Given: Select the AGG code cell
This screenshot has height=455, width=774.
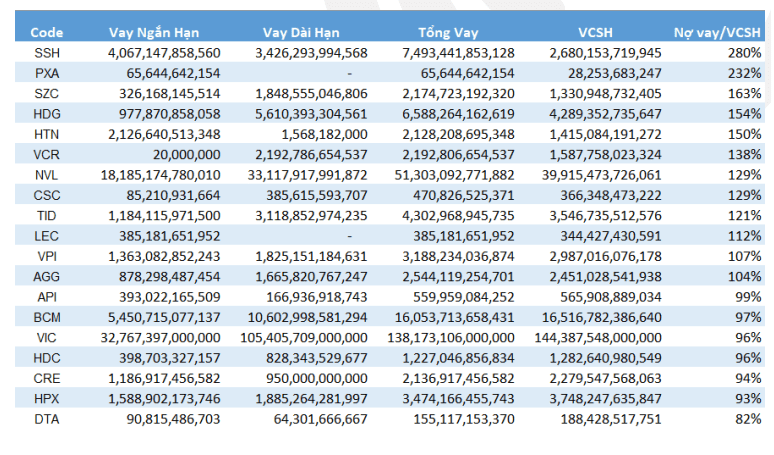Looking at the screenshot, I should click(47, 277).
